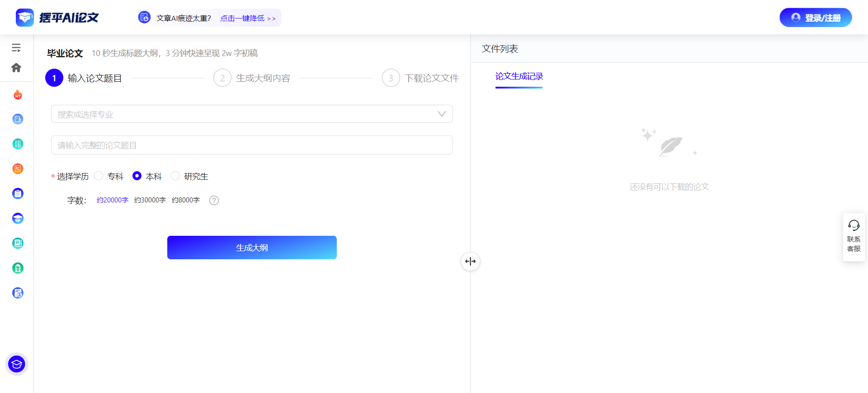Select the 专科 education radio button
This screenshot has height=393, width=868.
[99, 176]
